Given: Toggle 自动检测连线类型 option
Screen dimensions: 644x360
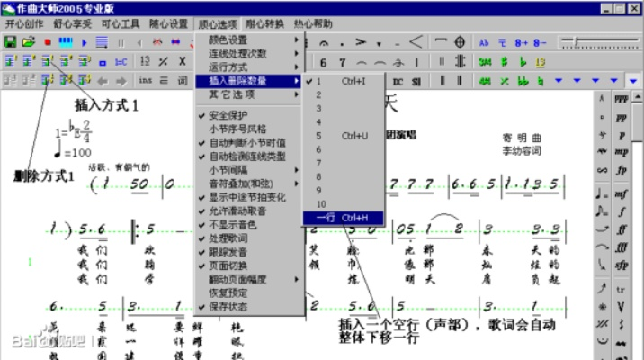Looking at the screenshot, I should point(249,157).
